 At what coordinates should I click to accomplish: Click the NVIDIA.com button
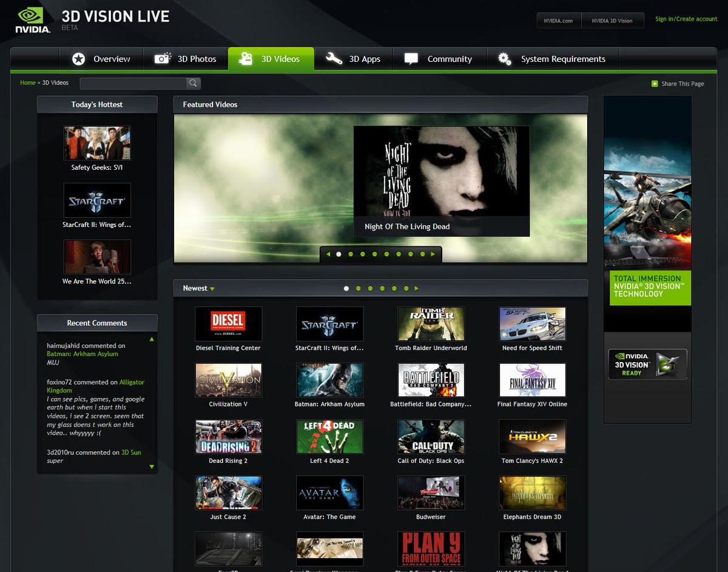pyautogui.click(x=559, y=21)
